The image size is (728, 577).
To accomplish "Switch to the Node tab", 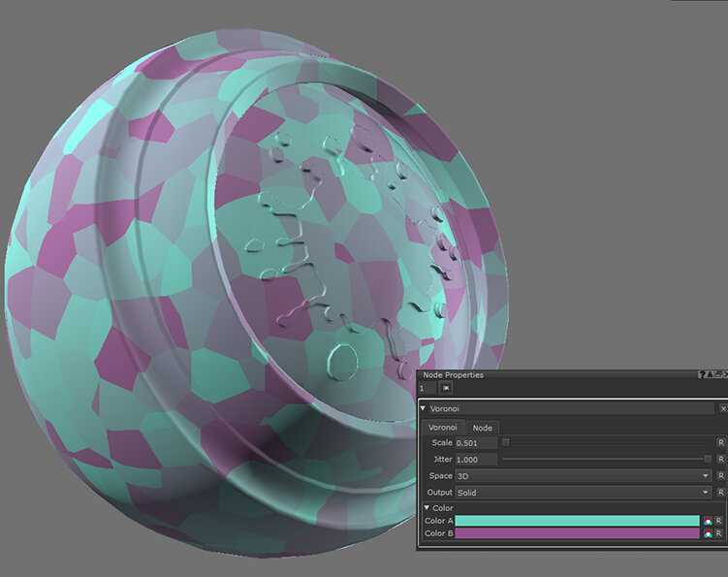I will click(482, 428).
